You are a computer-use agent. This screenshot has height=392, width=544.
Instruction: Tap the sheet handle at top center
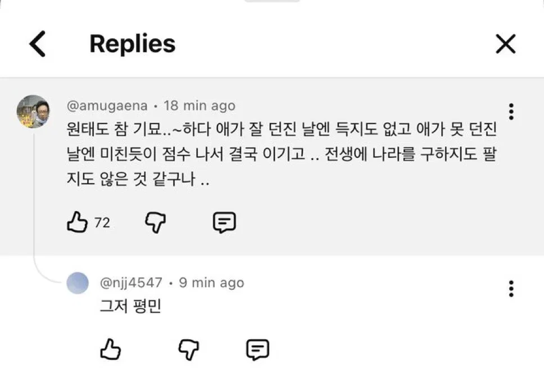click(x=272, y=1)
